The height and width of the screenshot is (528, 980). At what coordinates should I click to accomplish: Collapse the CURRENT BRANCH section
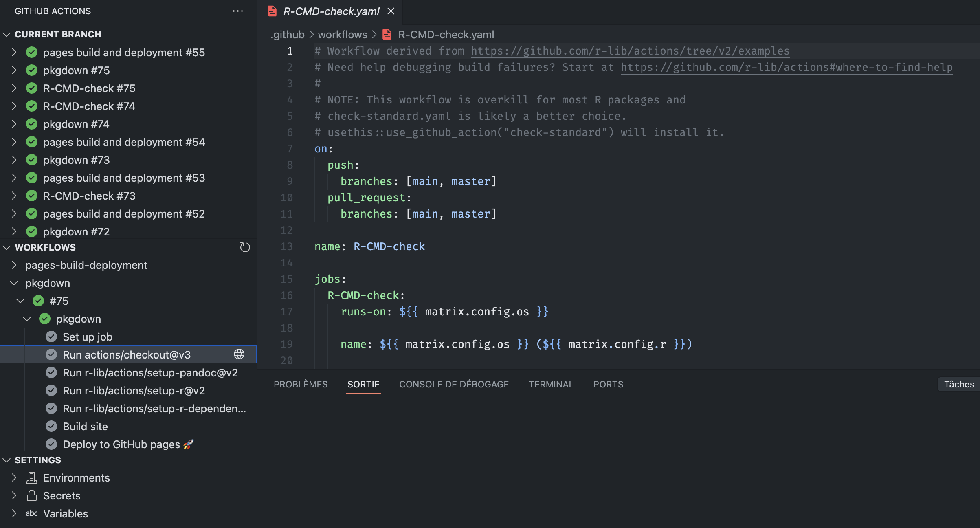point(7,34)
